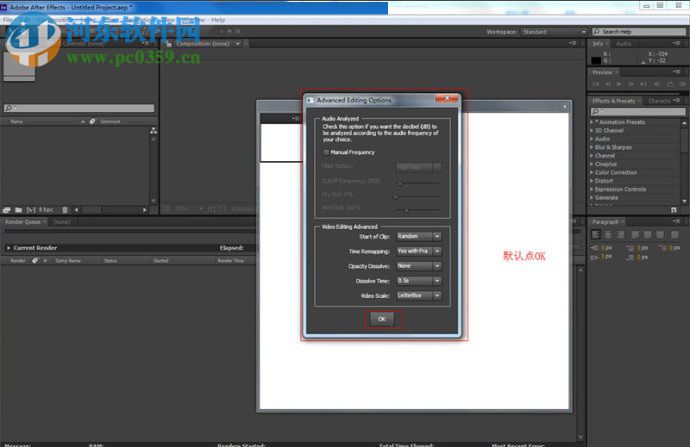Expand the Current Render section
Screen dimensions: 690x447
point(8,248)
